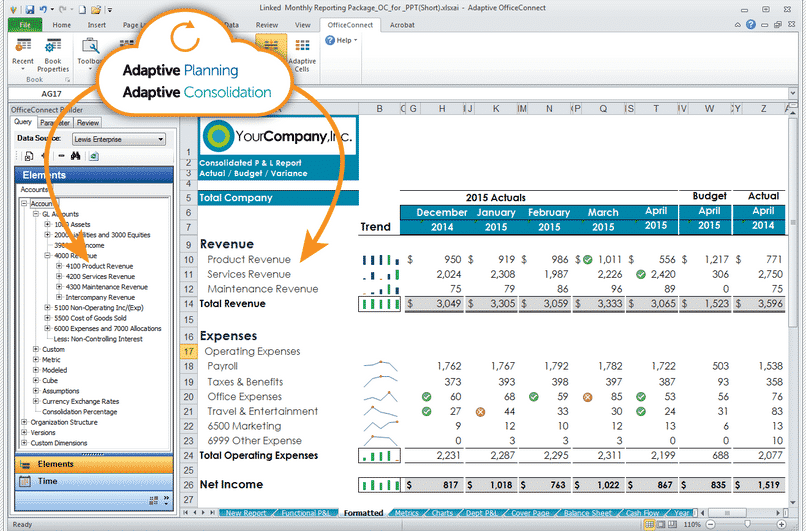806x531 pixels.
Task: Expand the Organization Structure tree node
Action: [x=22, y=422]
